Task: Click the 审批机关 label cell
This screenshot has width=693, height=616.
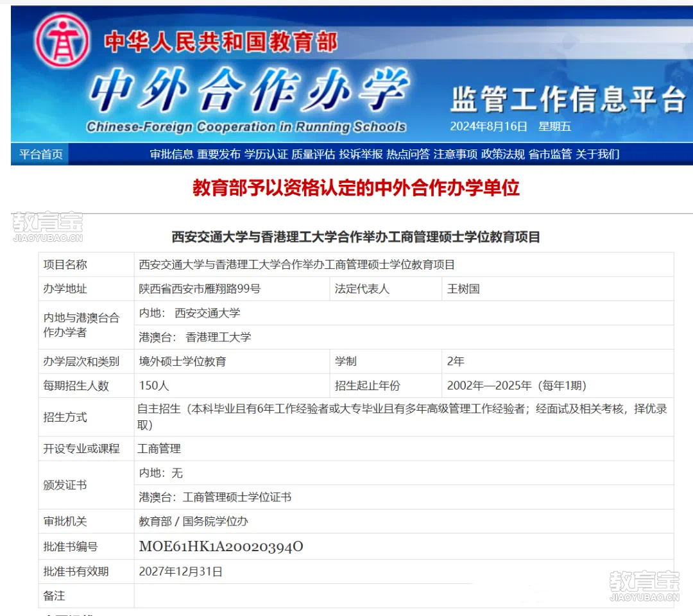Action: 86,522
